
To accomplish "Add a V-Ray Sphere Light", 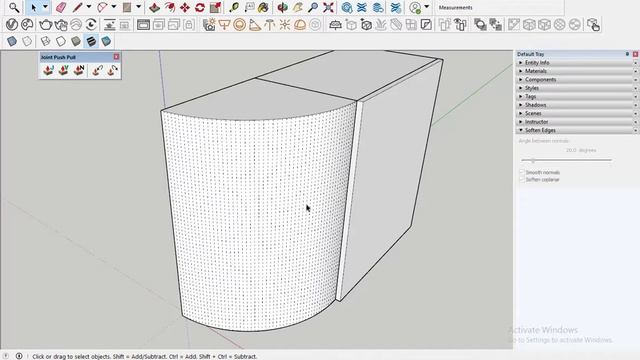I will tap(240, 24).
